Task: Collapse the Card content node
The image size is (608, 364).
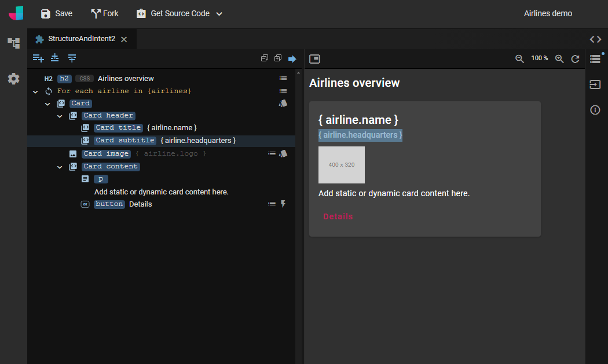Action: [60, 167]
